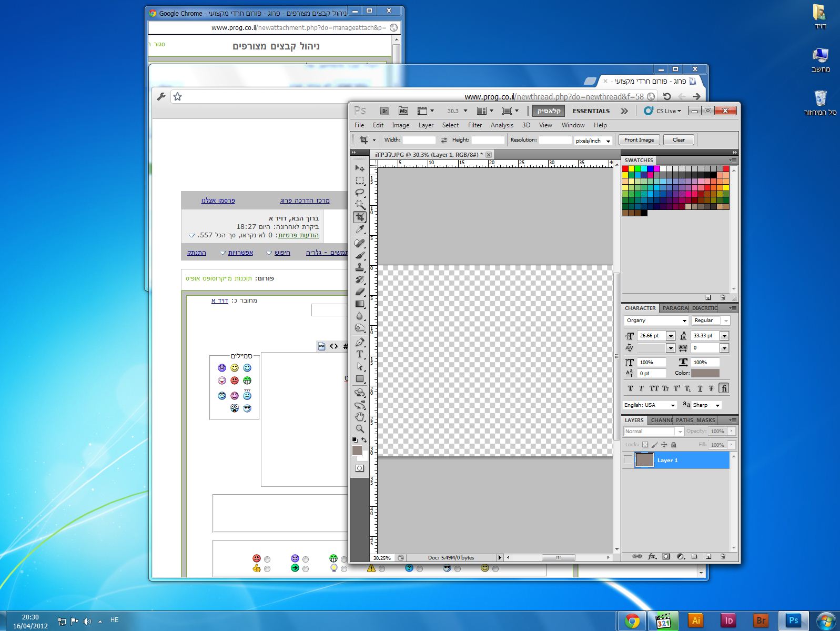Expand more workspaces chevron
The width and height of the screenshot is (840, 631).
pyautogui.click(x=624, y=111)
